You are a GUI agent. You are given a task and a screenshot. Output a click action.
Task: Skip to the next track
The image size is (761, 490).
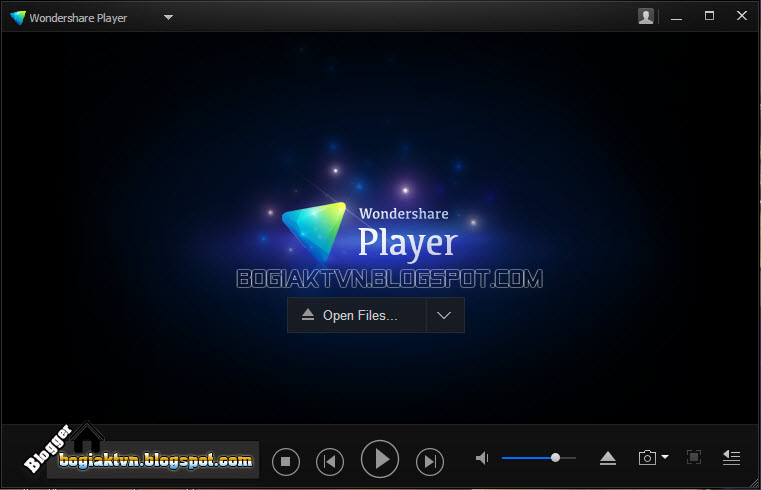click(x=430, y=461)
